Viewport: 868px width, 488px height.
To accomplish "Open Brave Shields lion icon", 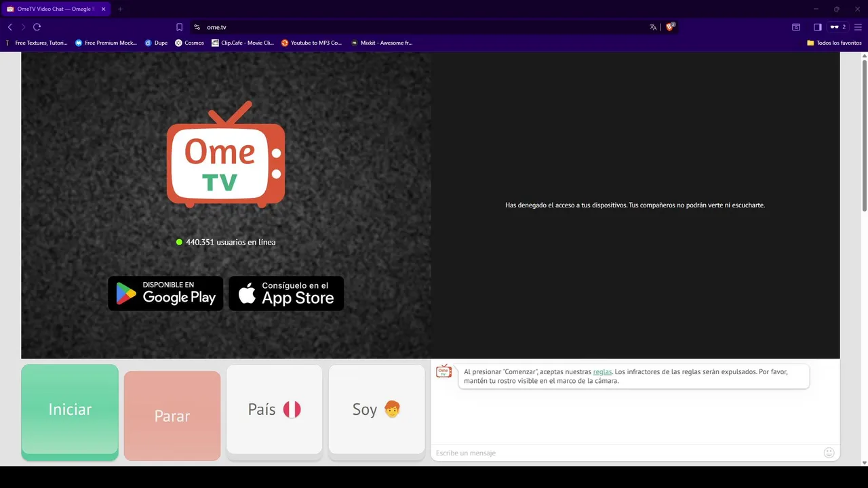I will (x=670, y=27).
